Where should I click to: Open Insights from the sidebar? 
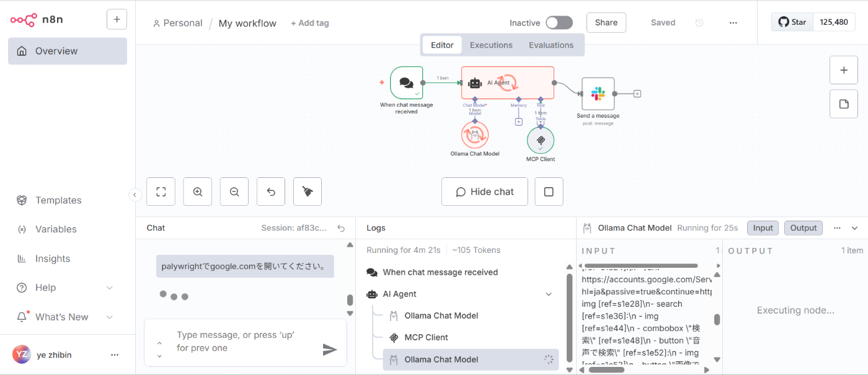[x=53, y=258]
